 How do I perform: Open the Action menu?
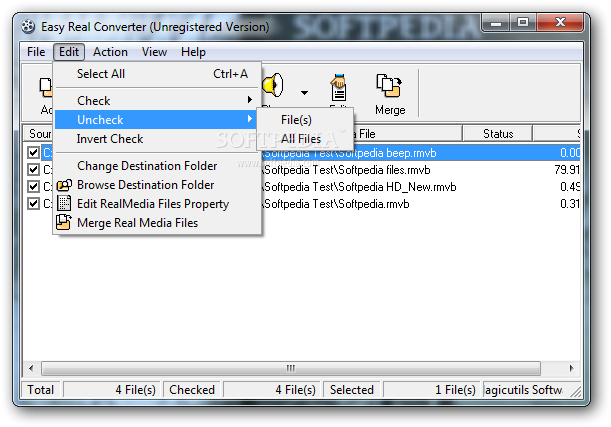click(110, 52)
